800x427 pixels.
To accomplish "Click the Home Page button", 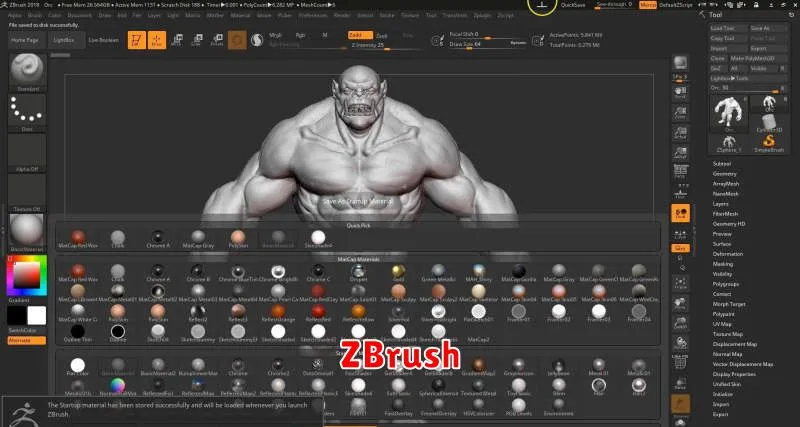I will click(x=25, y=40).
